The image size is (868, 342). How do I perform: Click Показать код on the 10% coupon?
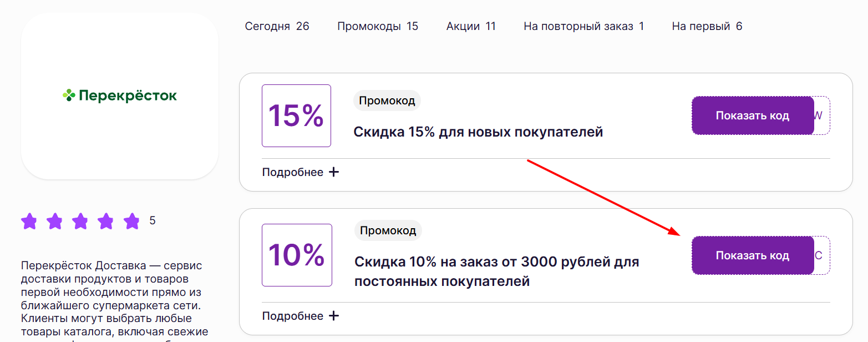click(x=752, y=255)
